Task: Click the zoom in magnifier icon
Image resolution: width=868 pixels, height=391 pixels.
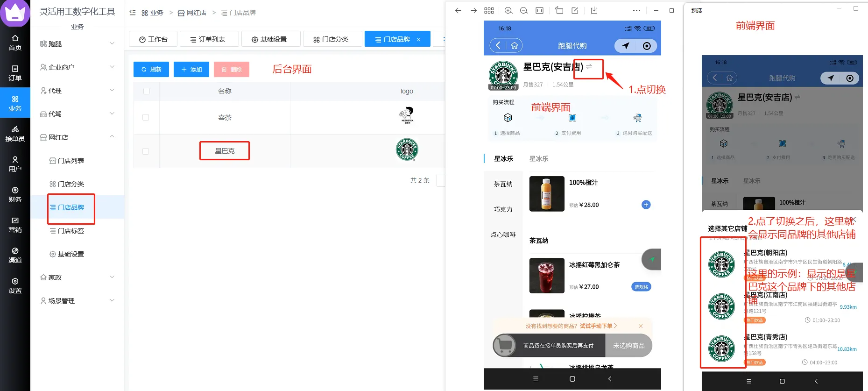Action: 508,10
